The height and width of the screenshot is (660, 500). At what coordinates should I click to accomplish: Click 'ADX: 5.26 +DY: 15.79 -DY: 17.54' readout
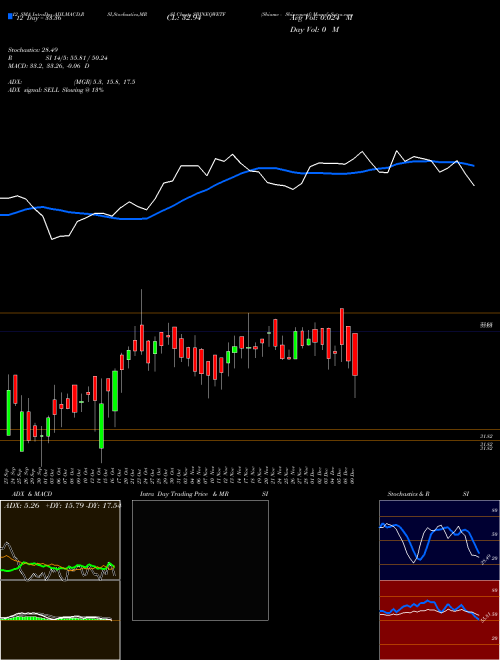pos(62,506)
